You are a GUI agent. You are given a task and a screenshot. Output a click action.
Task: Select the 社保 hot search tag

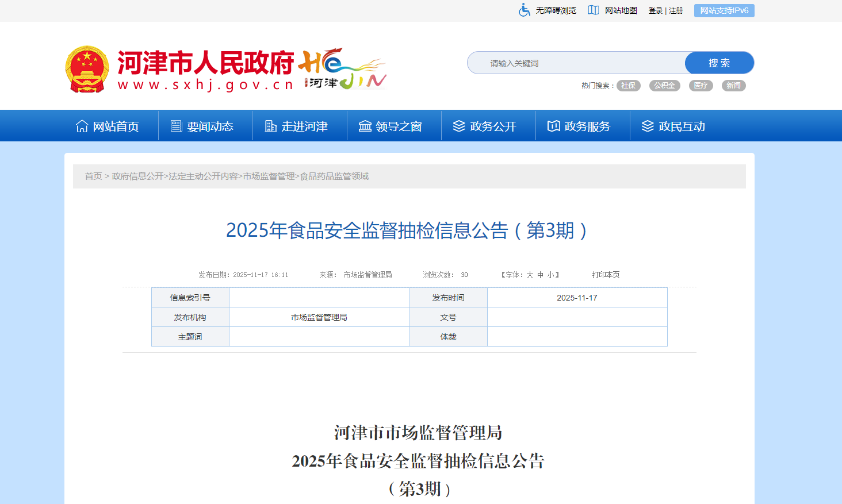628,86
